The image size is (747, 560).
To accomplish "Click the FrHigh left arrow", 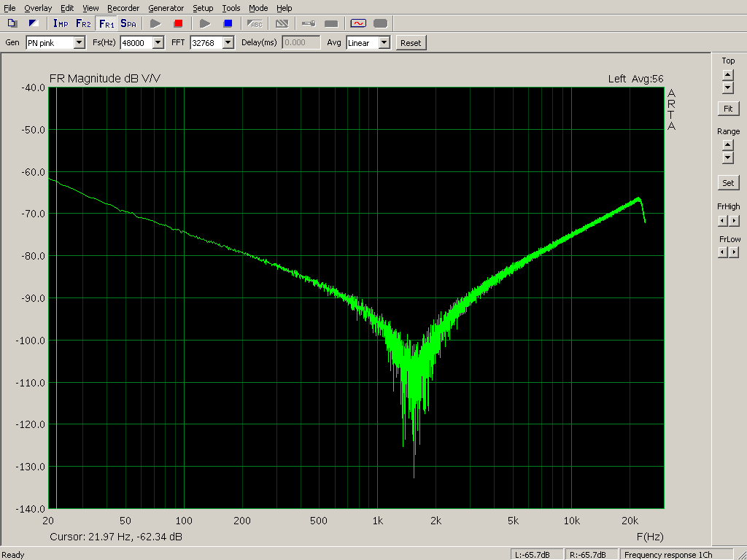I will [723, 220].
